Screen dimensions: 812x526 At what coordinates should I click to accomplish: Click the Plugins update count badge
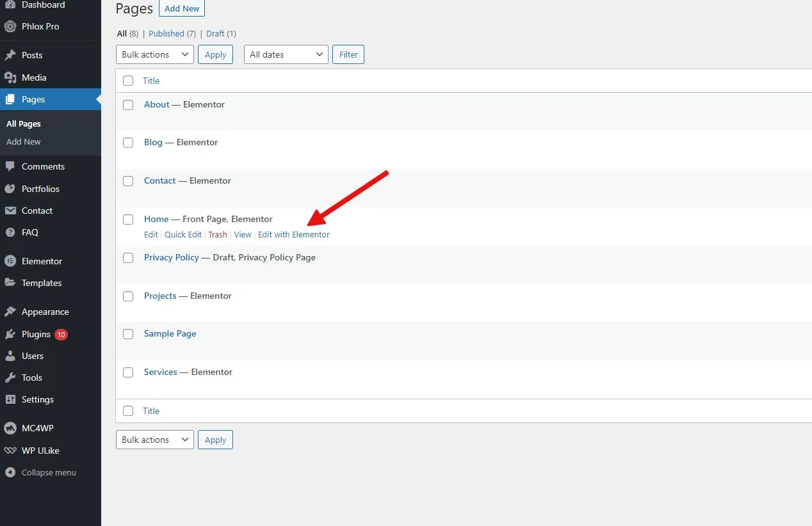(61, 334)
